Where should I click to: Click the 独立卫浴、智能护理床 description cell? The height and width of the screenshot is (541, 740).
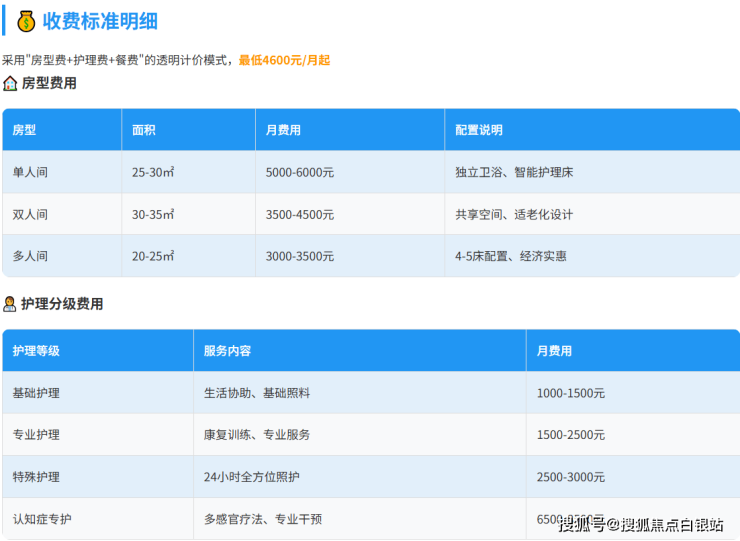[x=514, y=172]
